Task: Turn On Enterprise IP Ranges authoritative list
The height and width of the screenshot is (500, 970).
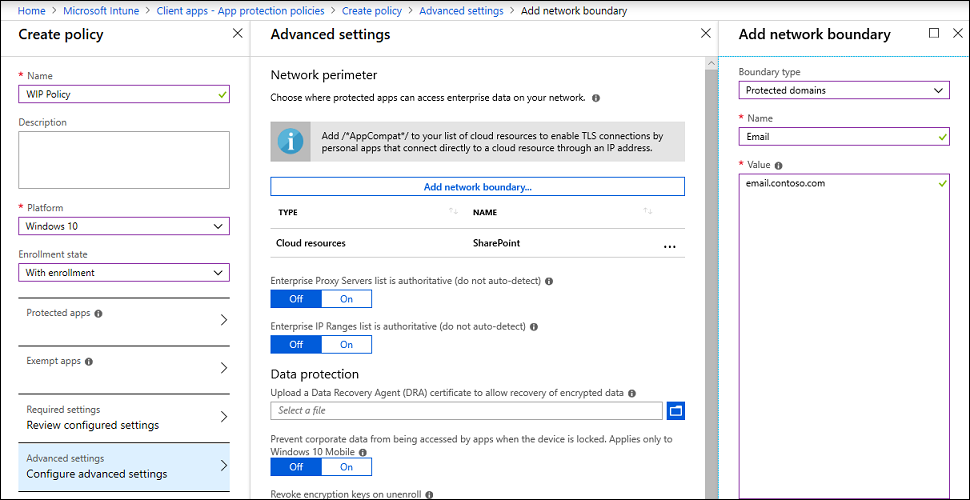Action: pos(346,344)
